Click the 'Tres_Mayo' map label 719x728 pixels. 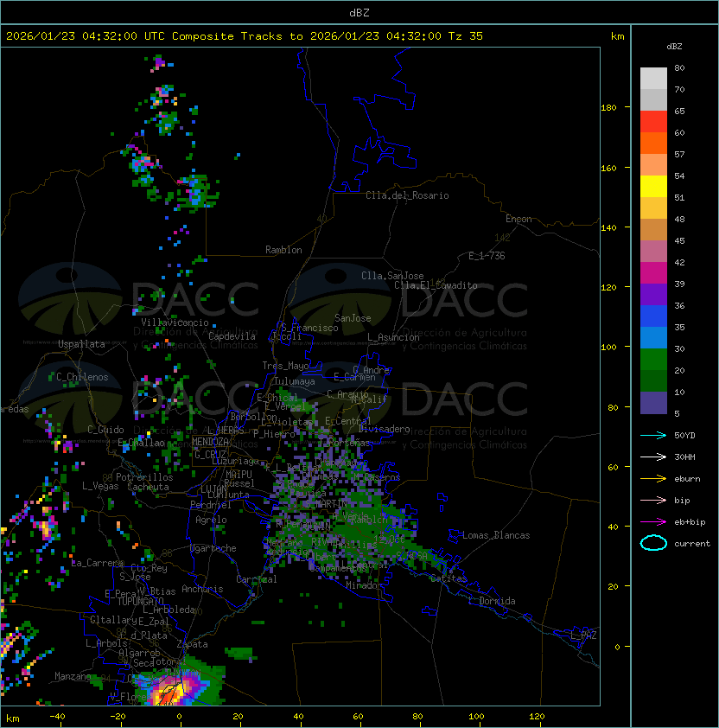click(x=285, y=366)
